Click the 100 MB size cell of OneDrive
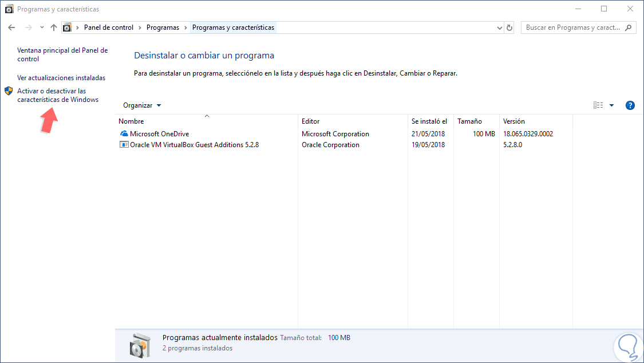The image size is (644, 363). point(484,134)
